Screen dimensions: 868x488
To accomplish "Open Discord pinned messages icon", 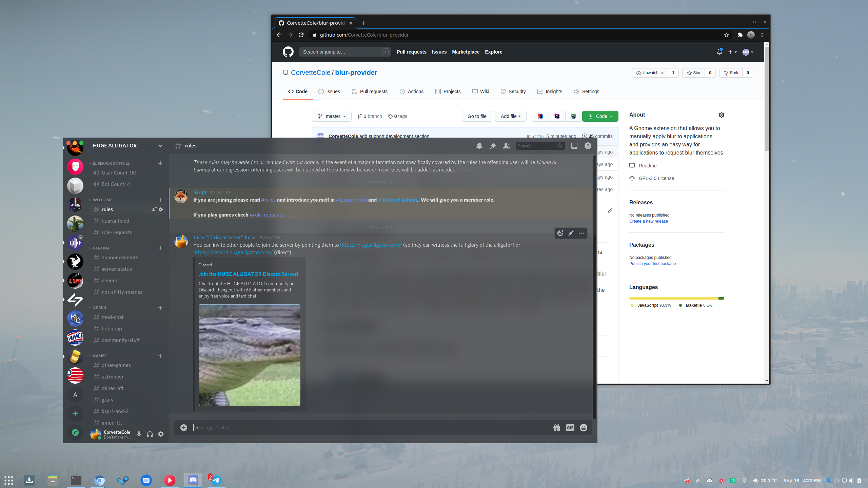I will [493, 146].
